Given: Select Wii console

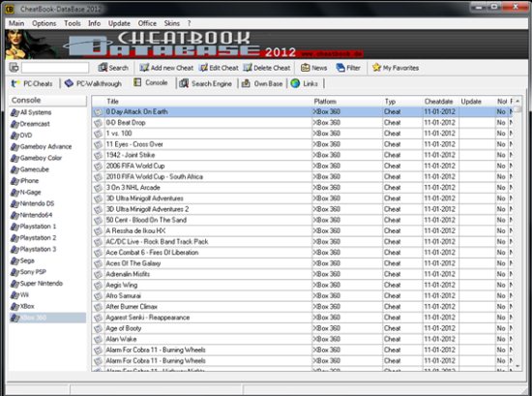Looking at the screenshot, I should coord(19,294).
